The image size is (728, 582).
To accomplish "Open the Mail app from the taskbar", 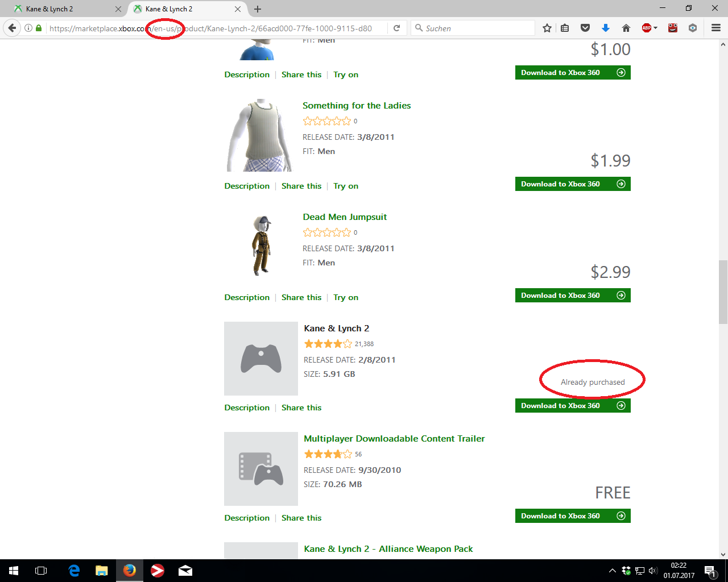I will 185,571.
